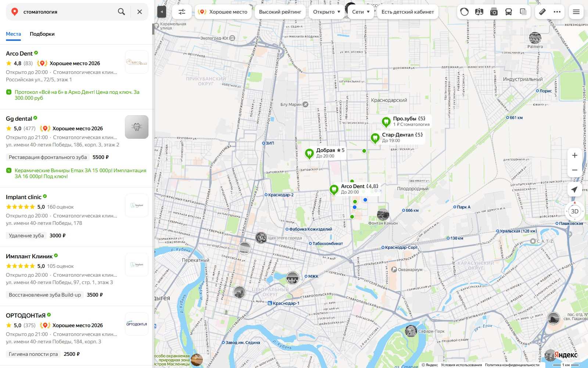Open «Политика конфиденциальности» link

pos(512,365)
